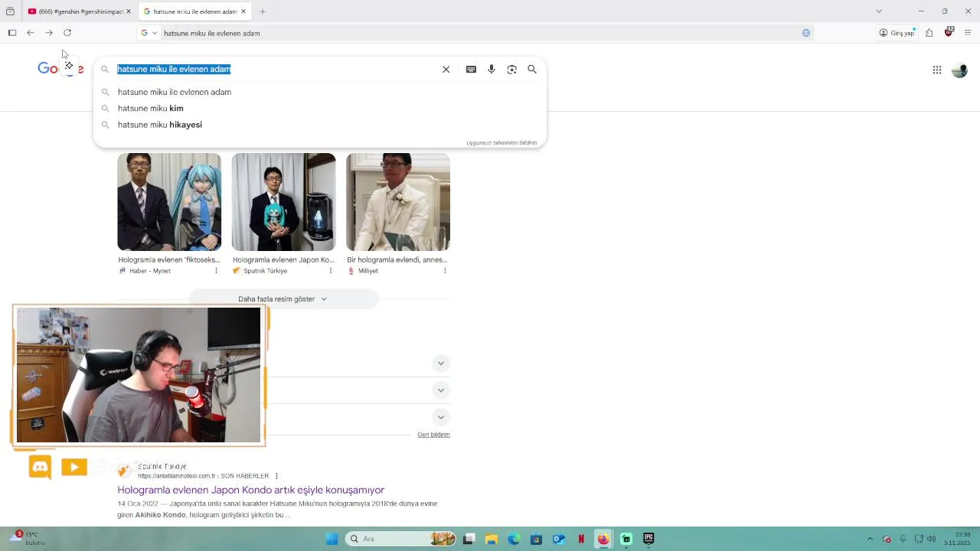Open Milliyet wedding image thumbnail
The image size is (980, 551).
click(398, 202)
